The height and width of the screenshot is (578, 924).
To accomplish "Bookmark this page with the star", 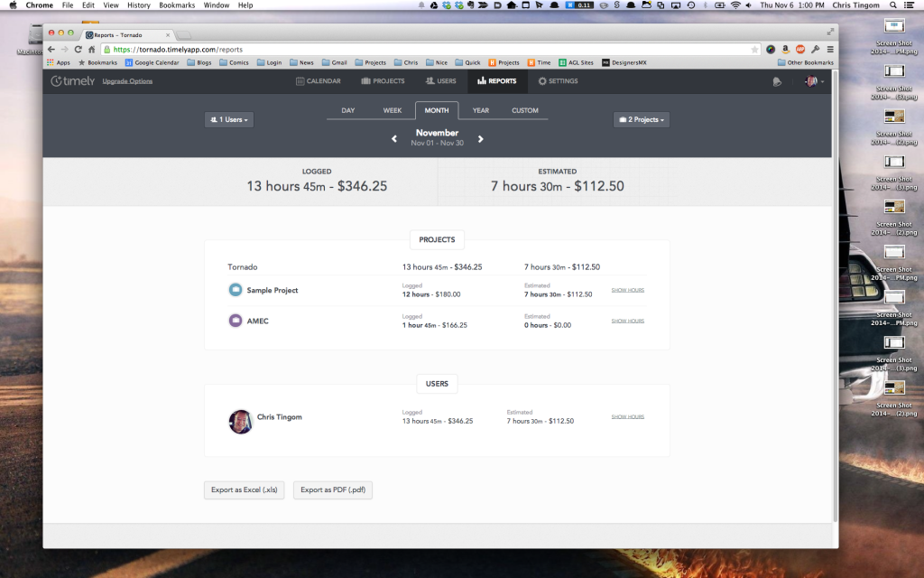I will click(x=754, y=50).
